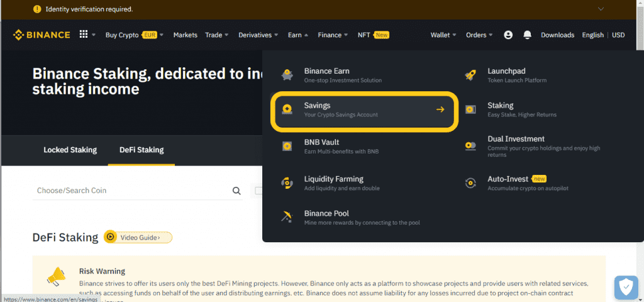Click the Dual Investment icon
The height and width of the screenshot is (302, 644).
point(470,145)
